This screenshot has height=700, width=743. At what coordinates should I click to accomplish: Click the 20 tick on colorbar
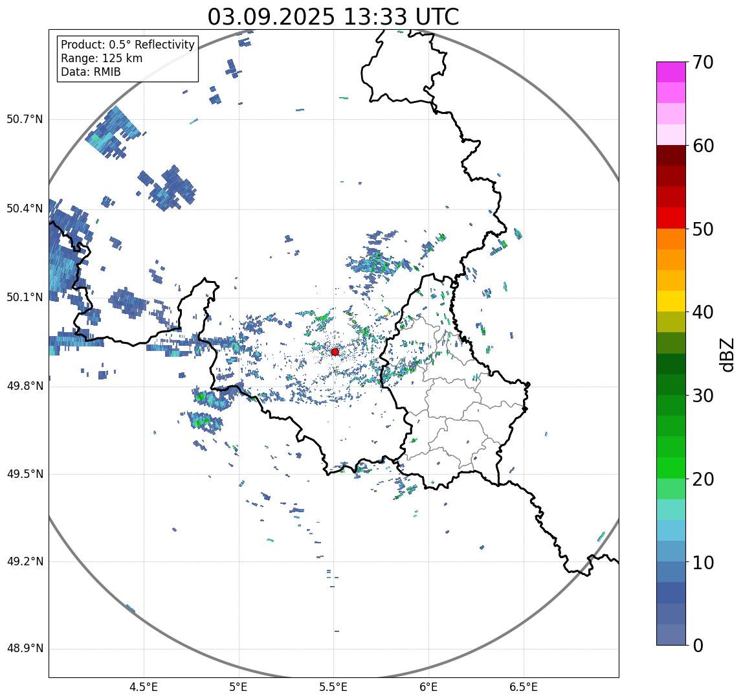(x=703, y=479)
